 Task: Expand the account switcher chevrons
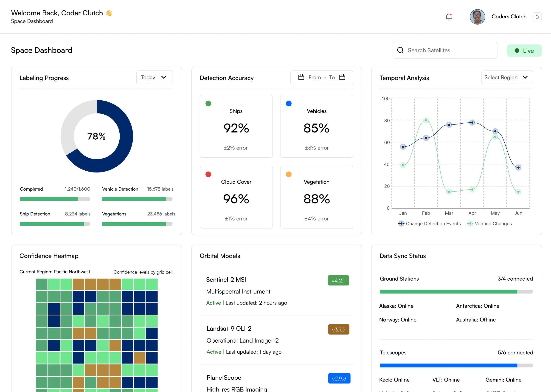click(x=537, y=17)
